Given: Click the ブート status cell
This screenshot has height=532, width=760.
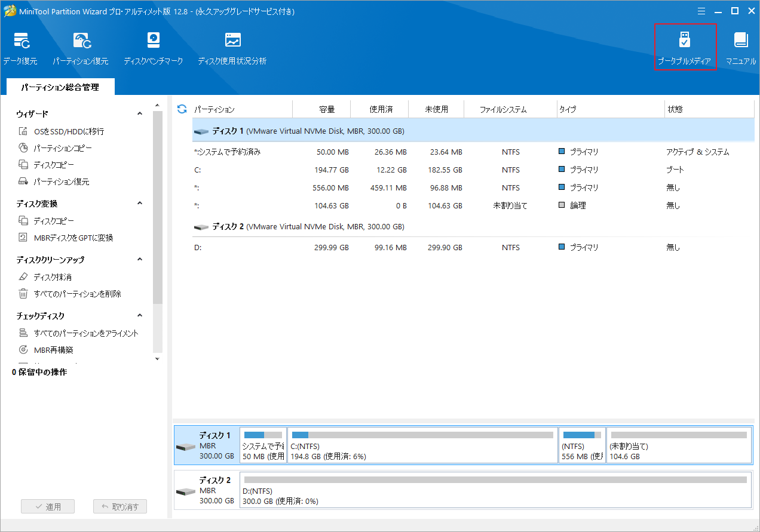Looking at the screenshot, I should coord(675,170).
